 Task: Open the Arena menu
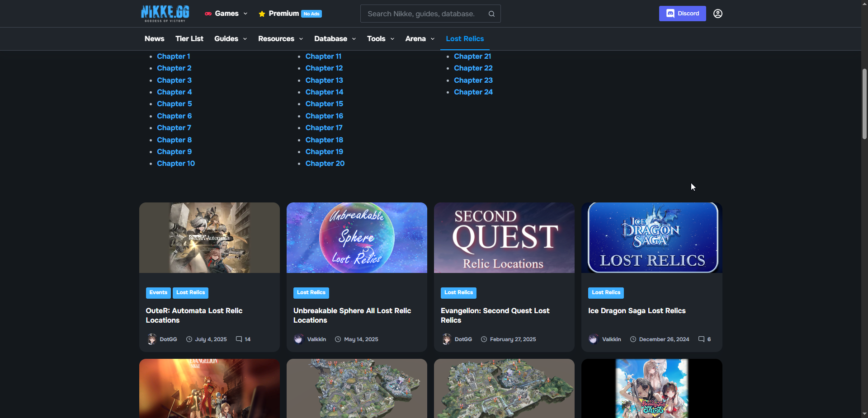pos(415,39)
